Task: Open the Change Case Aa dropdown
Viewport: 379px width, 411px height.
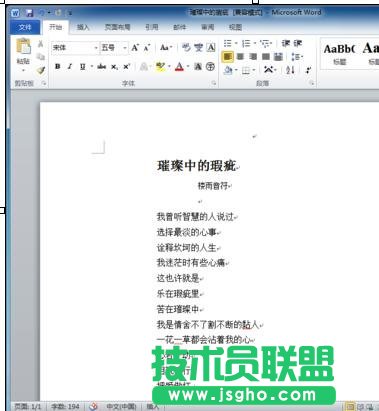Action: tap(166, 48)
